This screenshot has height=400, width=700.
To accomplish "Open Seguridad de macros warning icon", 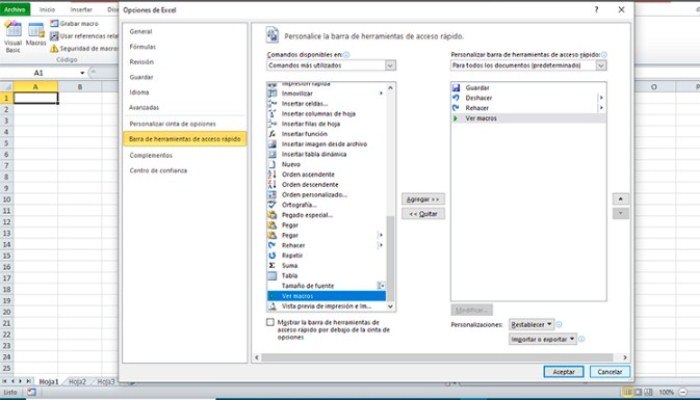I will [x=54, y=49].
